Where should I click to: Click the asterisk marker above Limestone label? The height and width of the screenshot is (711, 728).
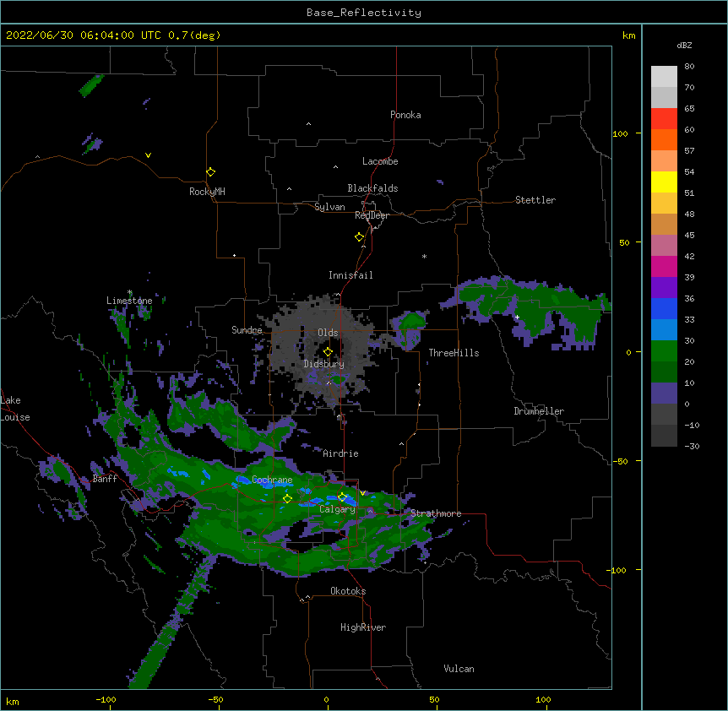pos(130,292)
